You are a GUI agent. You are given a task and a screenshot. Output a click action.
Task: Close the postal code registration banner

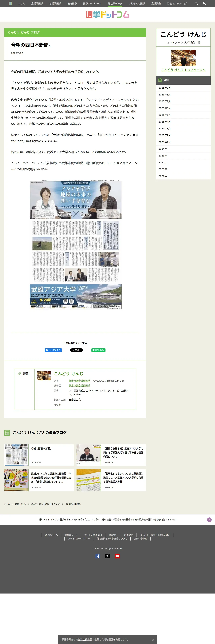153,639
